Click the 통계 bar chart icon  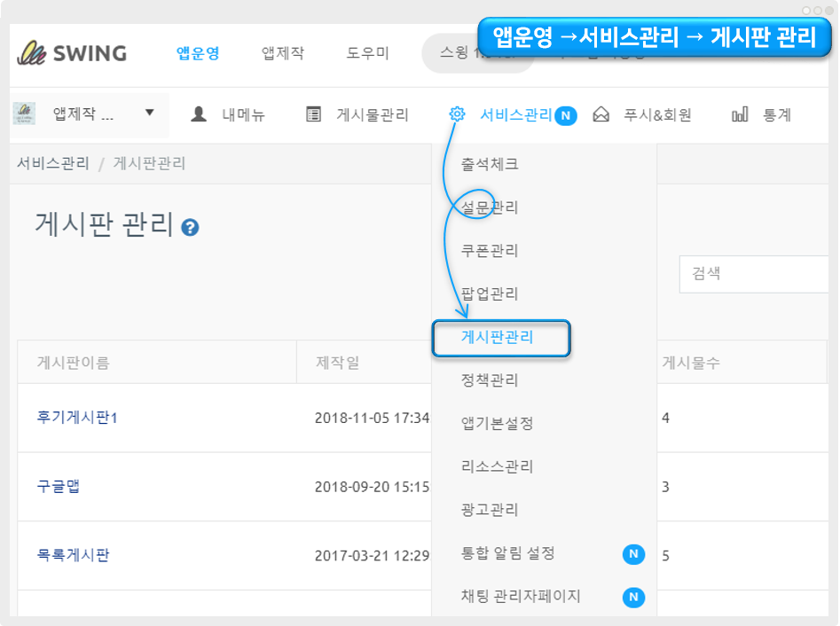pos(740,114)
